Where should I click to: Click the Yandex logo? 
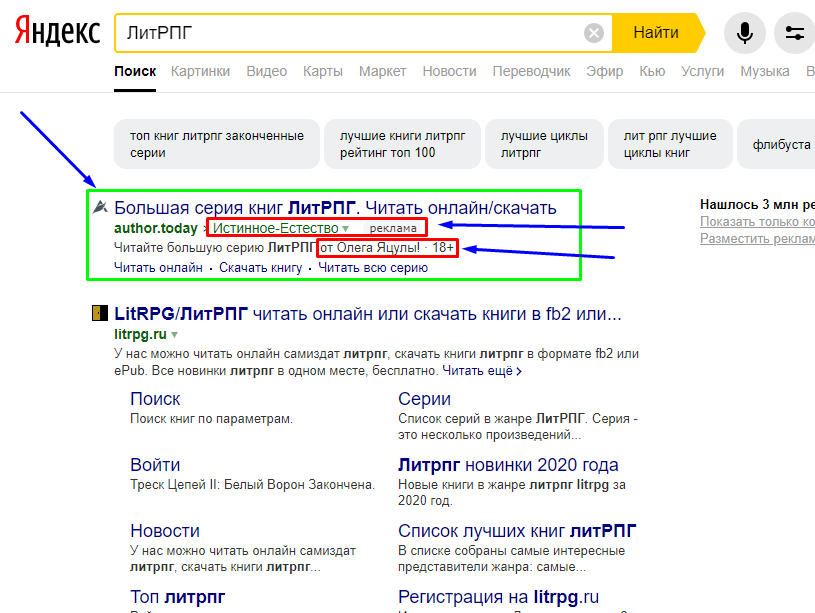coord(57,33)
